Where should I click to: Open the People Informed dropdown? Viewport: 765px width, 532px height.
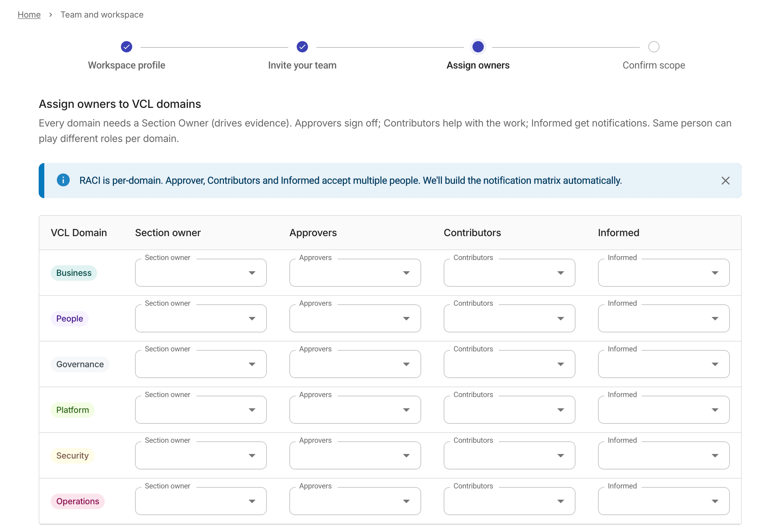click(664, 318)
